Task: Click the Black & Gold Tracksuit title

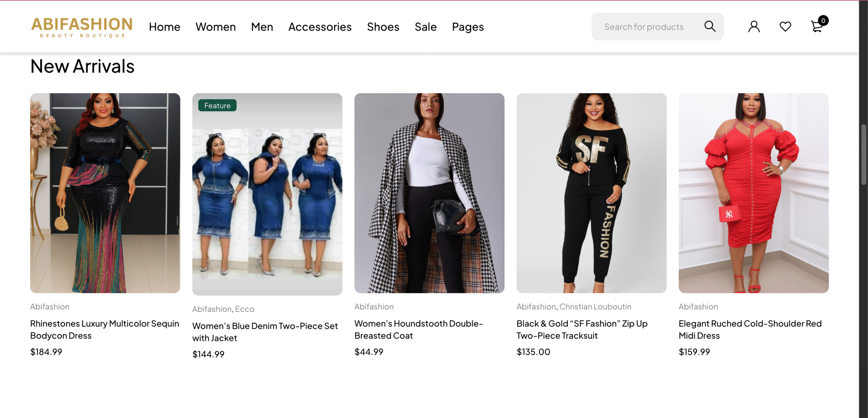Action: coord(582,329)
